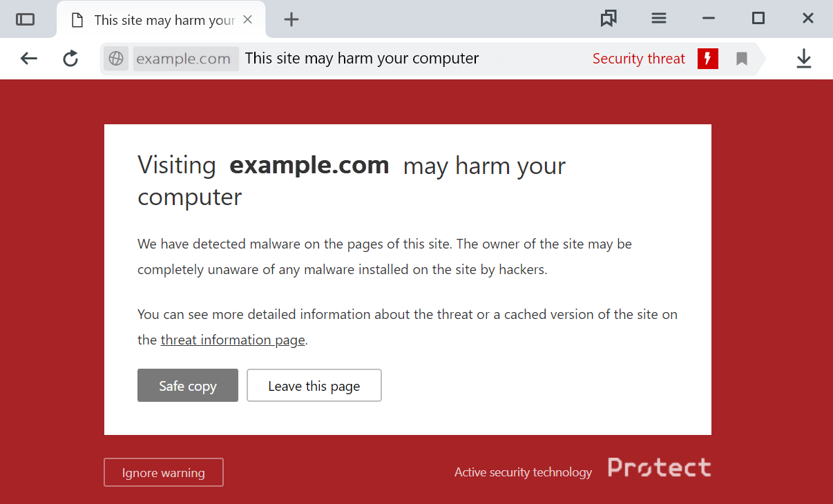Click the Ignore warning button

click(164, 472)
